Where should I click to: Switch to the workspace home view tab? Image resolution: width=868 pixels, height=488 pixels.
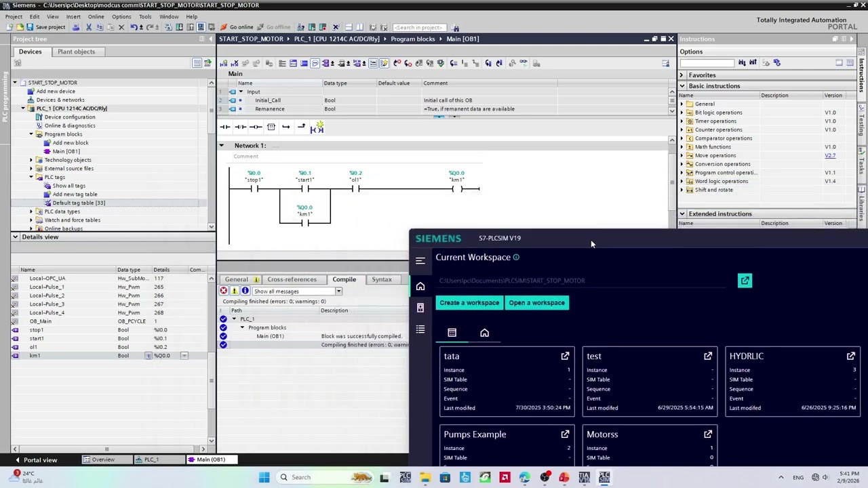click(x=484, y=333)
